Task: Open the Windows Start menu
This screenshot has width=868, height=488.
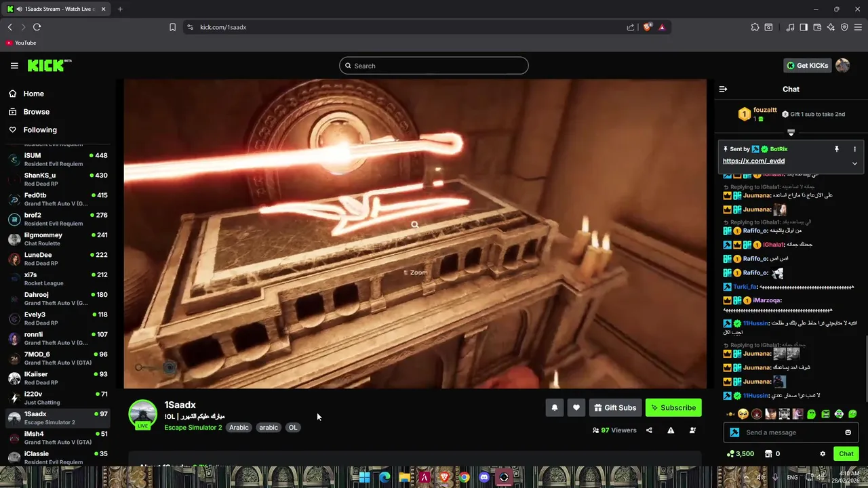Action: pos(364,477)
